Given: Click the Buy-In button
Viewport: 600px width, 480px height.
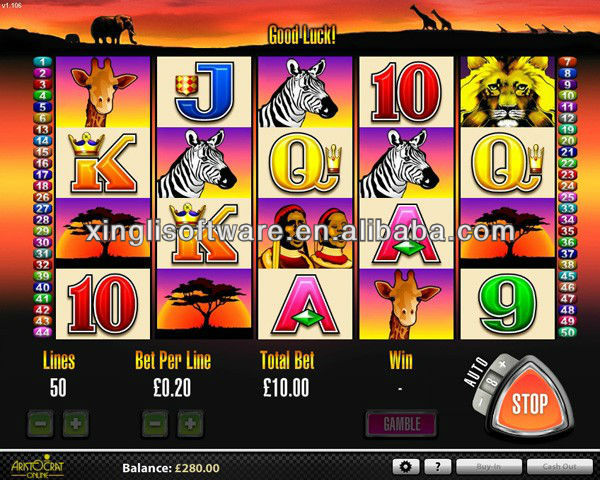Looking at the screenshot, I should [x=489, y=467].
